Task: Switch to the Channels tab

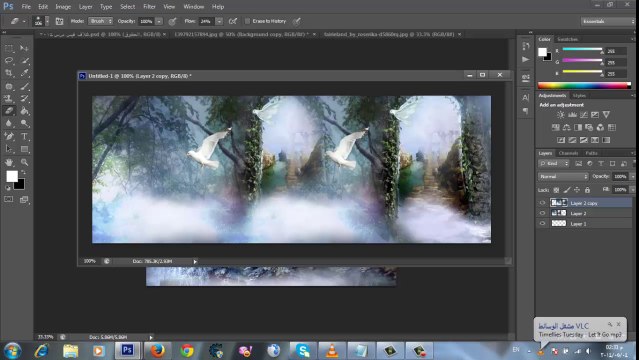Action: [x=568, y=153]
